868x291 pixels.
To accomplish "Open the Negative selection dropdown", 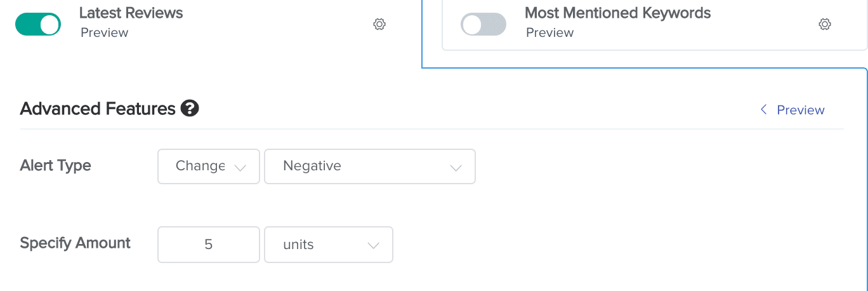I will [x=370, y=166].
